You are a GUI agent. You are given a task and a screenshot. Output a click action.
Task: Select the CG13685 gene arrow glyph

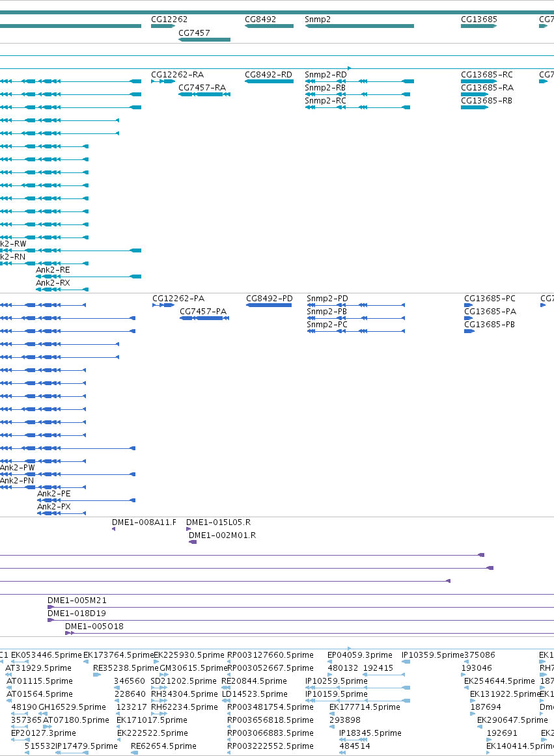tap(478, 26)
